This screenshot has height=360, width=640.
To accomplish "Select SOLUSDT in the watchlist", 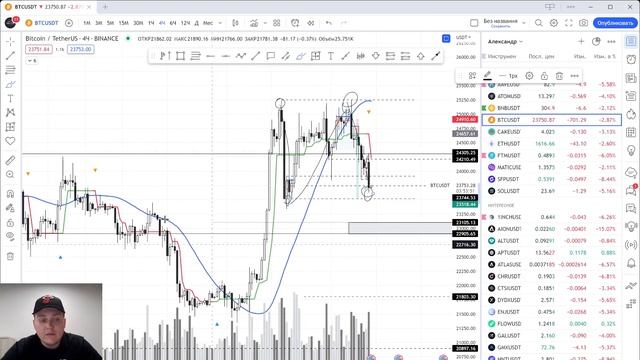I will tap(552, 191).
